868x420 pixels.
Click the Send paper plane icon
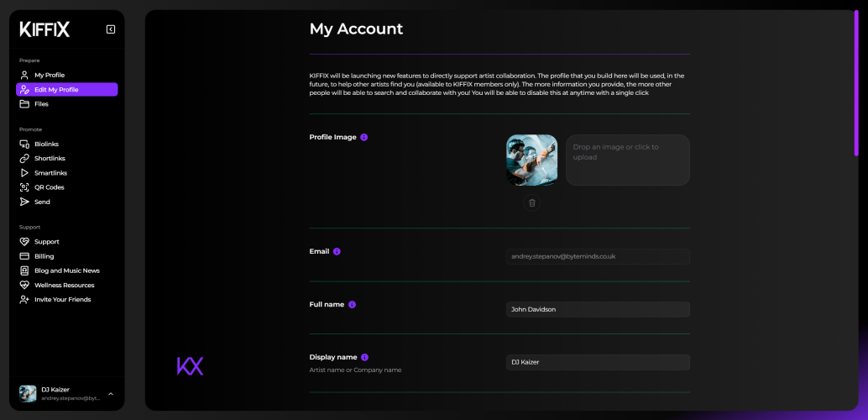tap(24, 202)
